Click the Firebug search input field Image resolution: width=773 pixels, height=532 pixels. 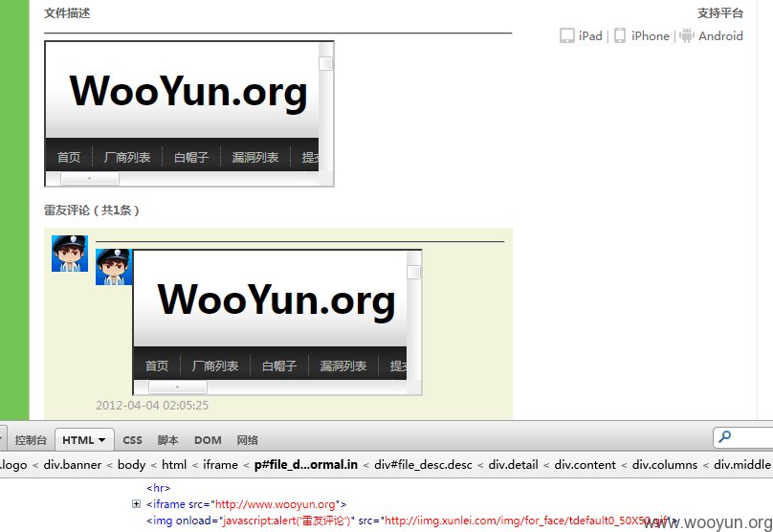pyautogui.click(x=743, y=437)
